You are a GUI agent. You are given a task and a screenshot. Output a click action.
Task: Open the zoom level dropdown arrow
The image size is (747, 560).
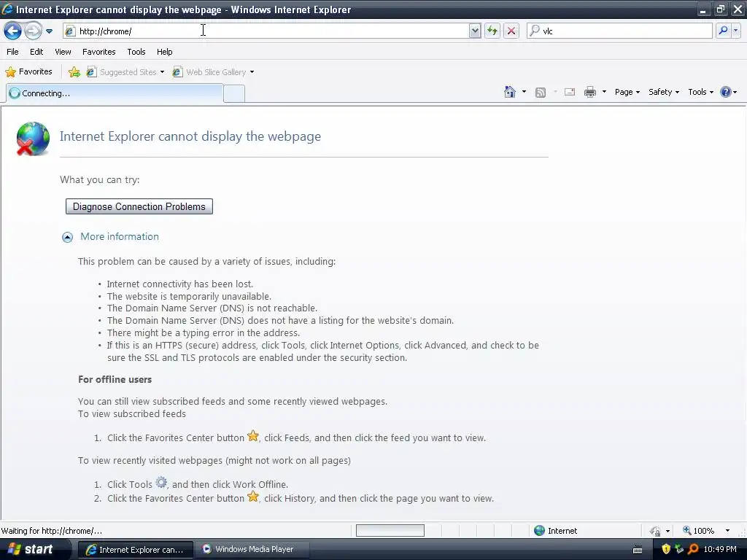(727, 531)
